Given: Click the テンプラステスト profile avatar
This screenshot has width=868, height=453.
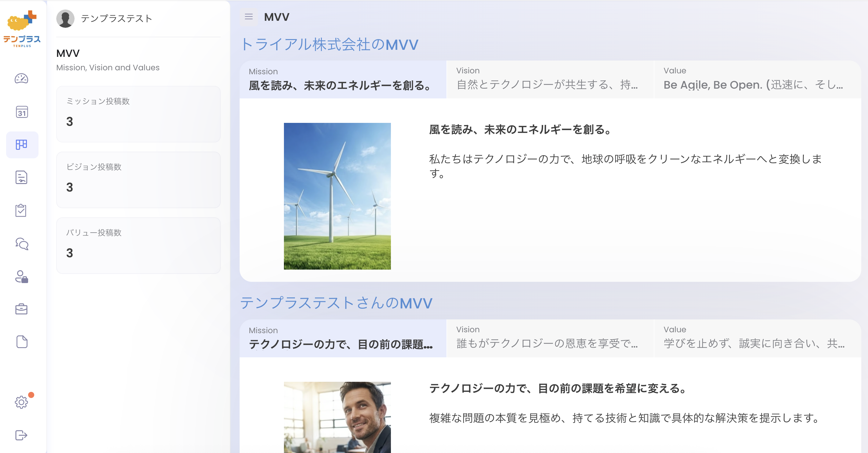Looking at the screenshot, I should (x=65, y=19).
